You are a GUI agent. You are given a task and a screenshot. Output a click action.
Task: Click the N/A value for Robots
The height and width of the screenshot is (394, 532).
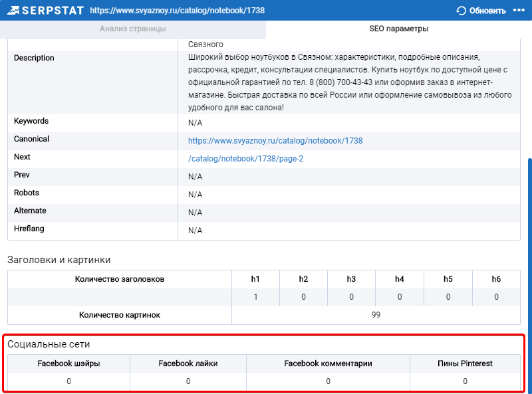[x=195, y=195]
